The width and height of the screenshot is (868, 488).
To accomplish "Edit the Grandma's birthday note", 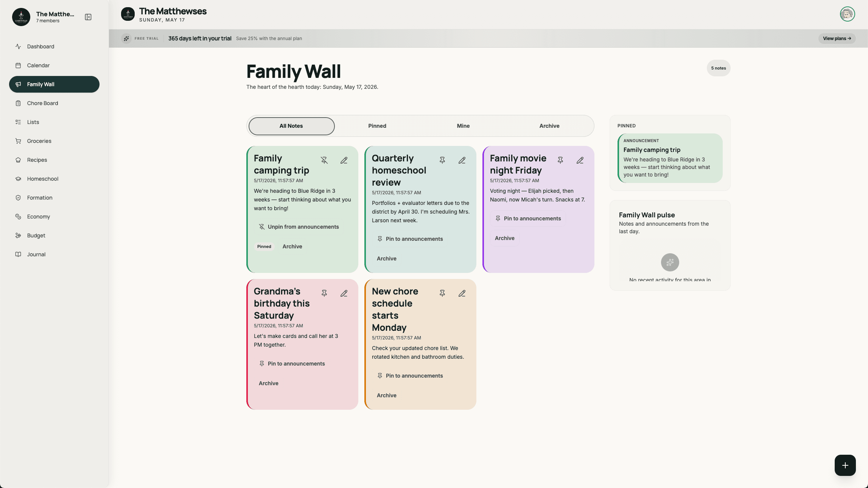I will pos(344,293).
